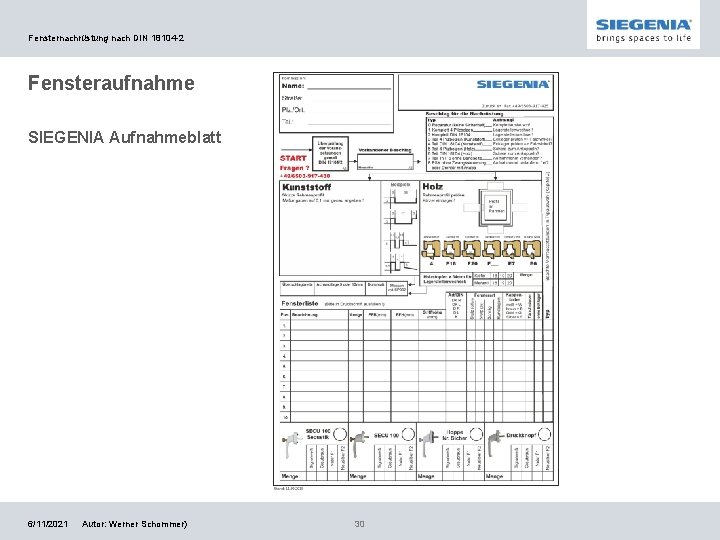Click the slide page number 30

coord(359,524)
